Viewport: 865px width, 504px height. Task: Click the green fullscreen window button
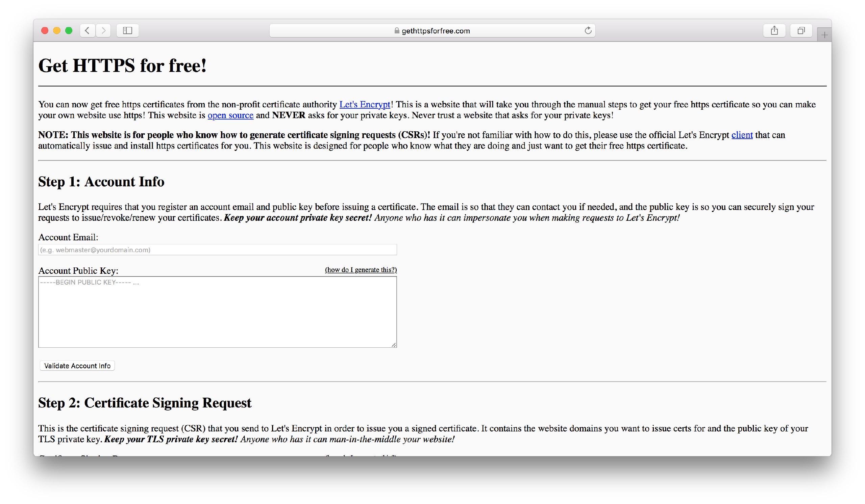point(69,30)
